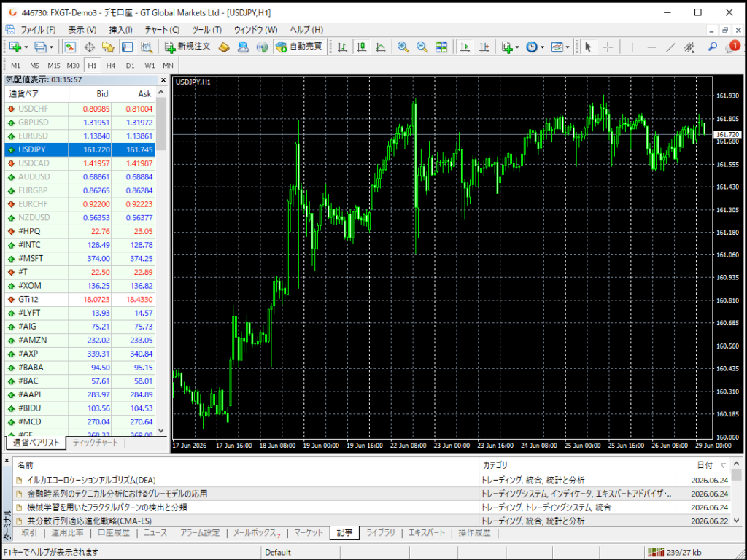
Task: Click the new chart icon
Action: [x=15, y=47]
